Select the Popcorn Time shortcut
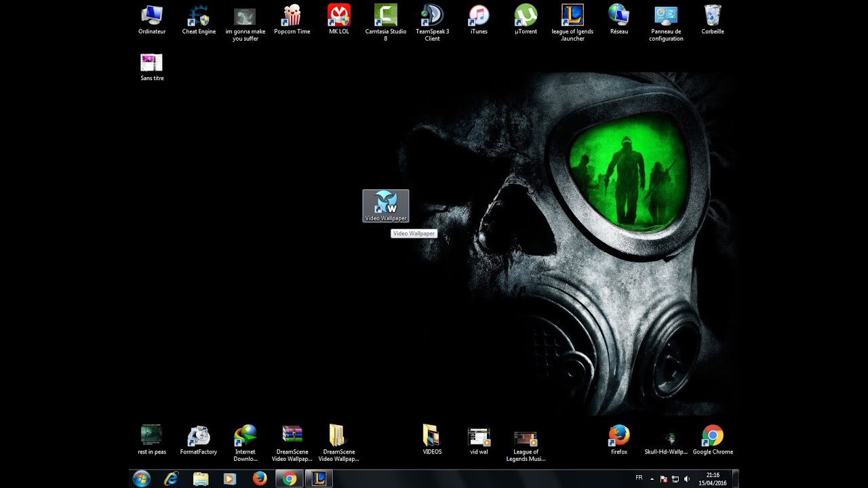Viewport: 868px width, 488px height. (292, 20)
